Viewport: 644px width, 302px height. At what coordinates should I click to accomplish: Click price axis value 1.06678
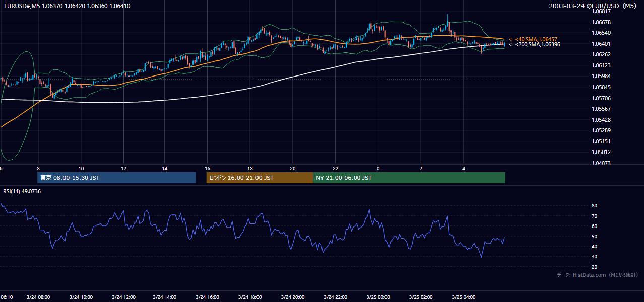601,22
